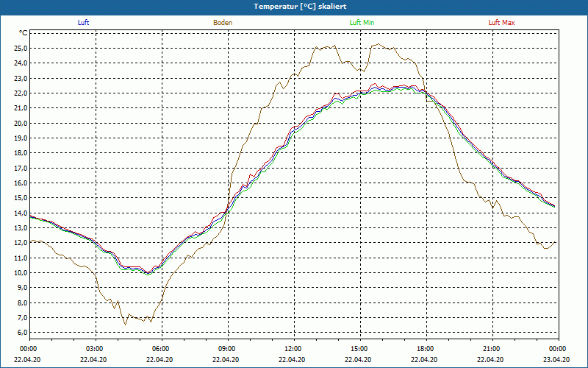588x368 pixels.
Task: Click the 21:00 time axis label
Action: pyautogui.click(x=491, y=349)
